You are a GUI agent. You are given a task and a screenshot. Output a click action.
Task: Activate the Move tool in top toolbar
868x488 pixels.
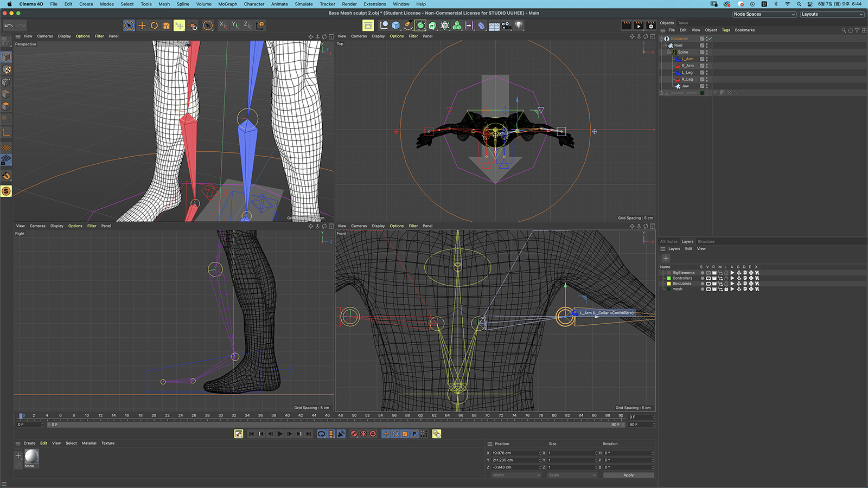142,25
